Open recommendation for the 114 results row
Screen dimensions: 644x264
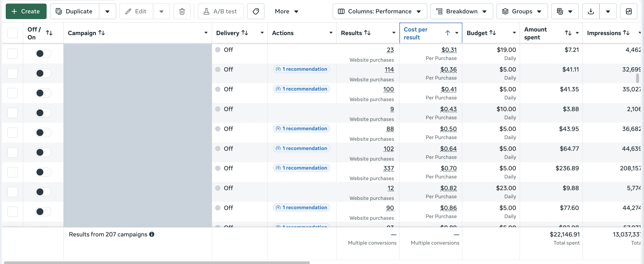(x=301, y=69)
